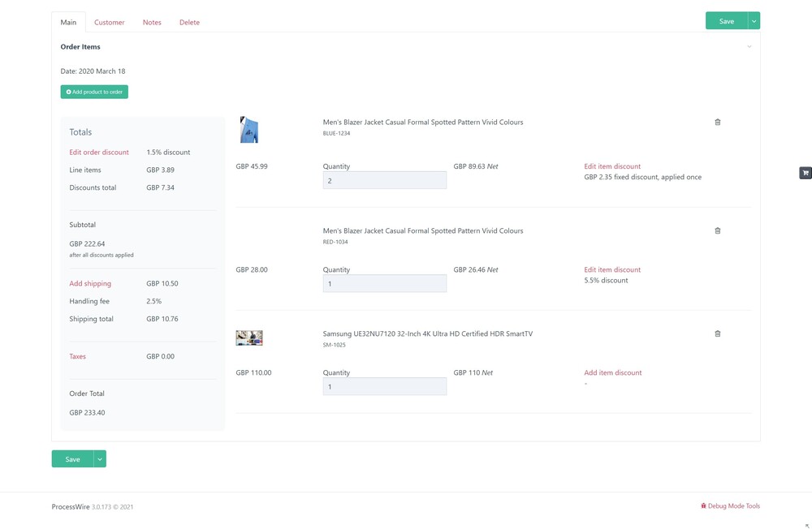Delete the BLUE-1234 blazer item via trash icon
The image size is (812, 529).
point(717,123)
